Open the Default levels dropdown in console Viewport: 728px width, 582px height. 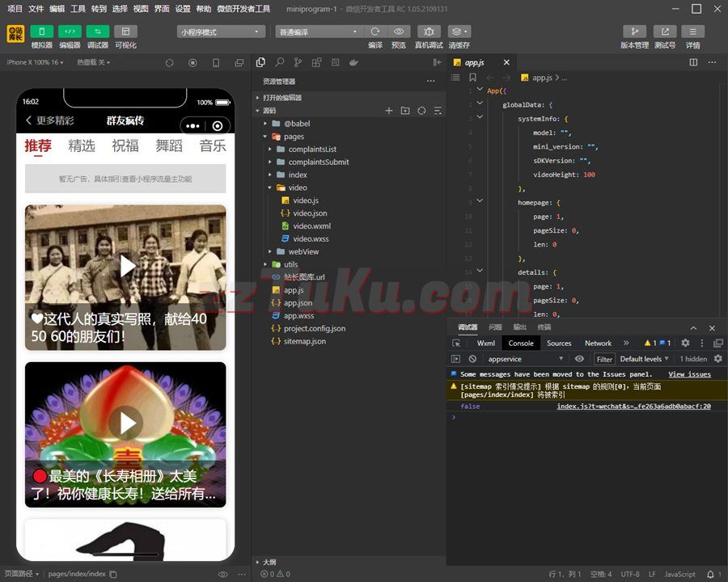644,359
